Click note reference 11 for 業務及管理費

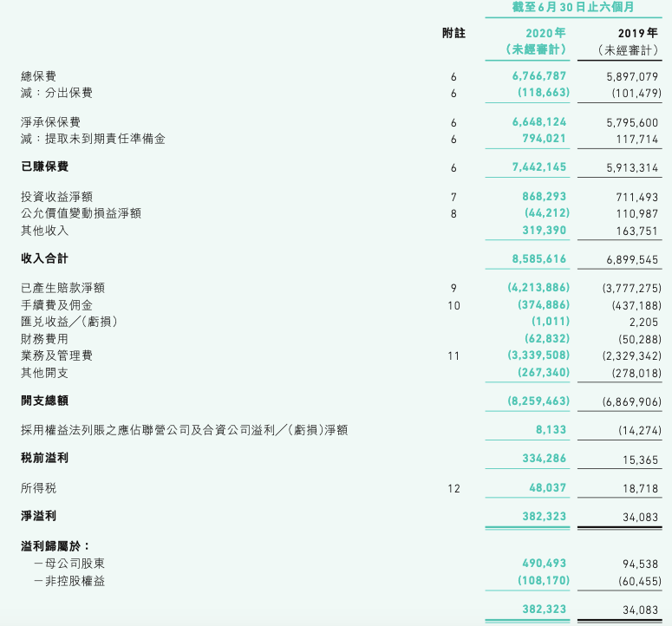click(x=453, y=355)
